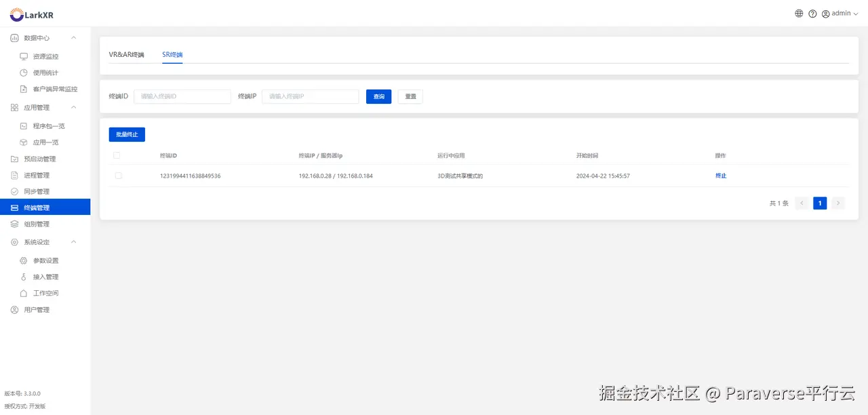
Task: Open 工作空间 page
Action: pyautogui.click(x=45, y=294)
